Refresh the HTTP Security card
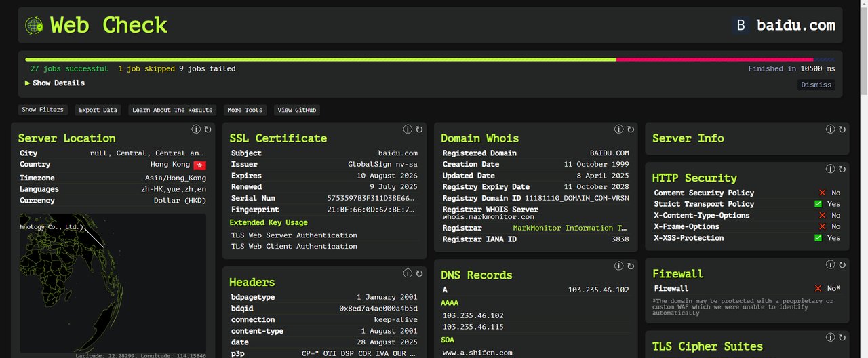Screen dimensions: 868x358 coord(842,169)
